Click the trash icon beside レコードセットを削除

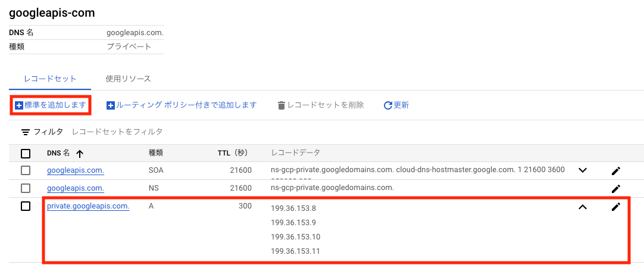pyautogui.click(x=282, y=105)
